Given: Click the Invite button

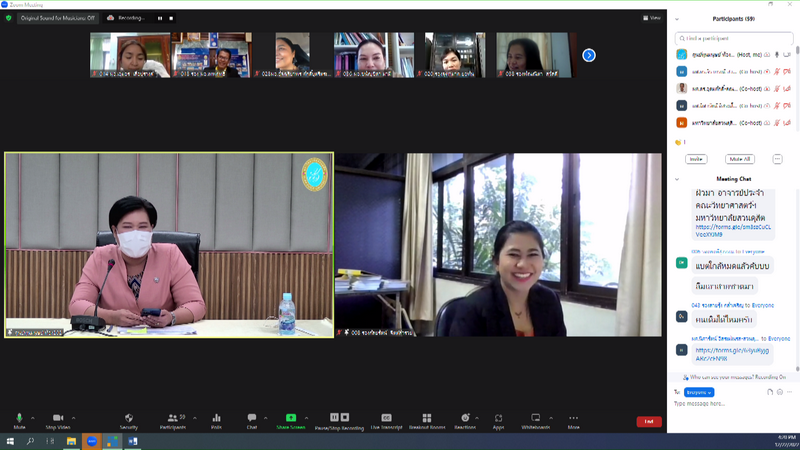Looking at the screenshot, I should (x=697, y=159).
